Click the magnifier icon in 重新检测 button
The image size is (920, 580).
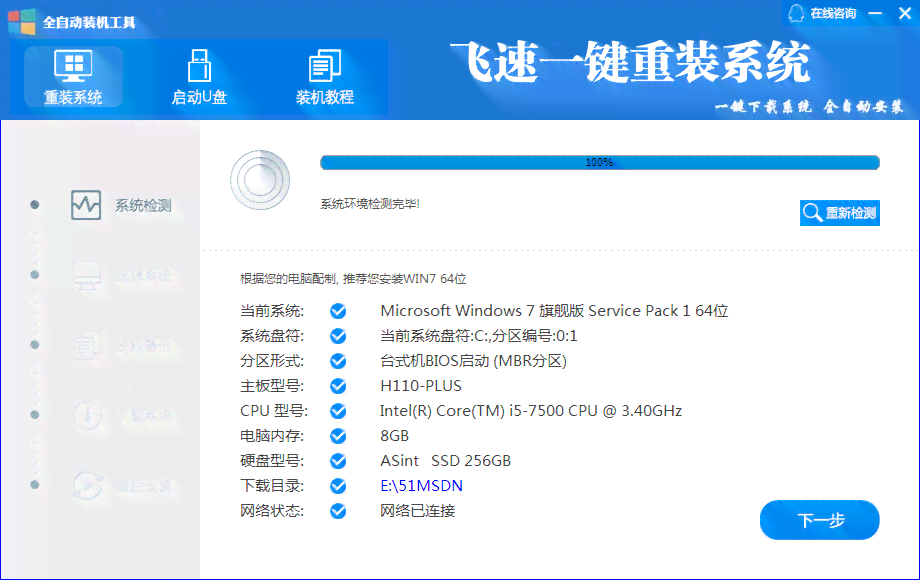tap(813, 213)
